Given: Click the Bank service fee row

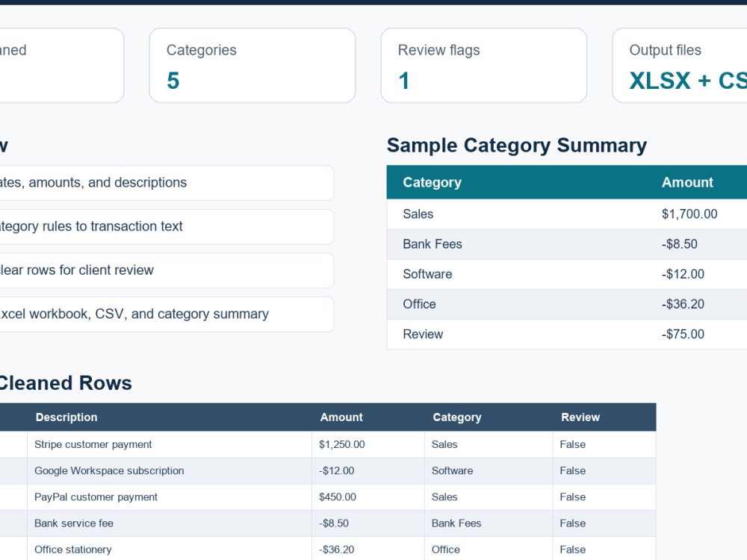Looking at the screenshot, I should pos(328,523).
